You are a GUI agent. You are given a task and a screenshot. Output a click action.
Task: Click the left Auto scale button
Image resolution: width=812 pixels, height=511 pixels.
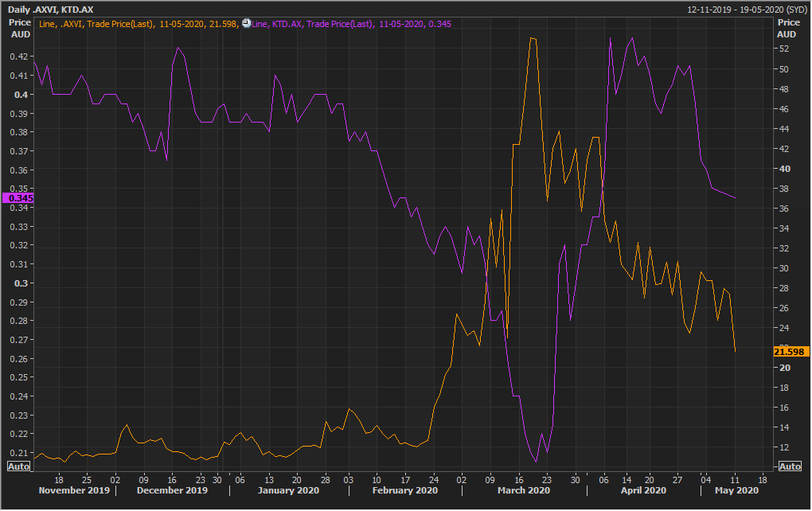point(18,466)
